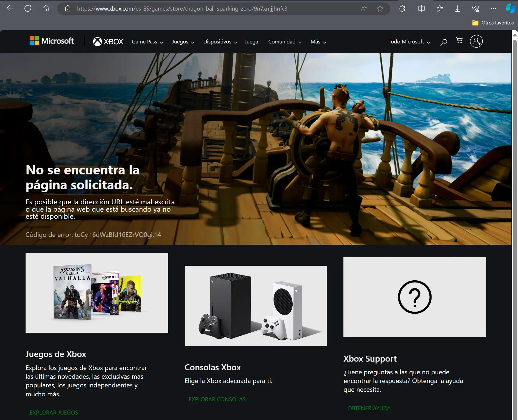Open the Consolas Xbox heading
Screen dimensions: 518x420
(213, 367)
